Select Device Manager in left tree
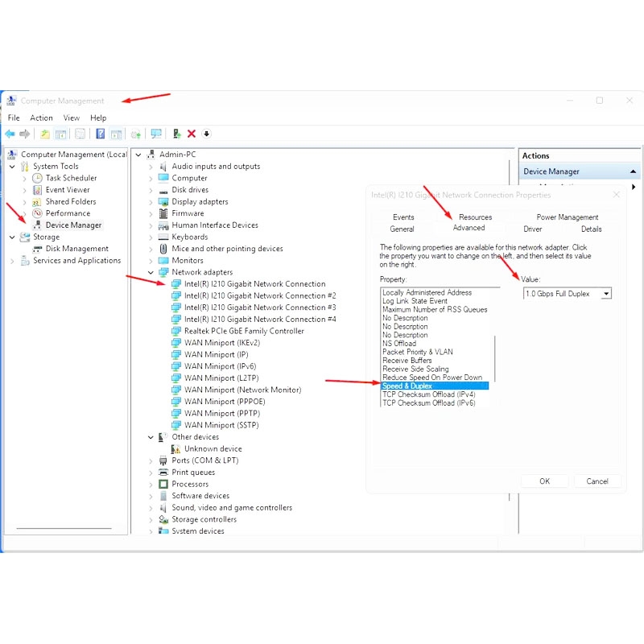The width and height of the screenshot is (644, 644). point(73,225)
